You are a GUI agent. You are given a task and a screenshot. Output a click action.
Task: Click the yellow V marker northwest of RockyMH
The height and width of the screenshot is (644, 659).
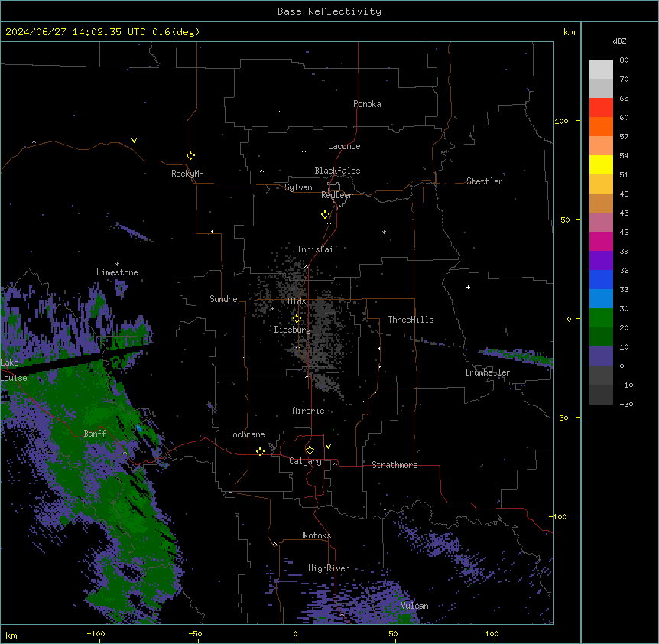click(x=134, y=141)
